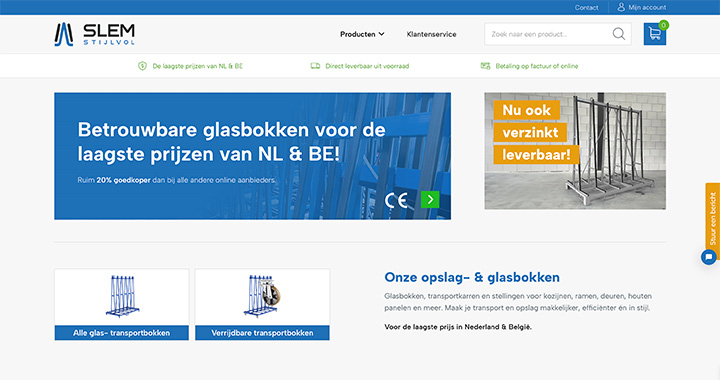Viewport: 720px width, 380px height.
Task: Open the Nu ook verzinkt leverbaar banner
Action: coord(575,151)
